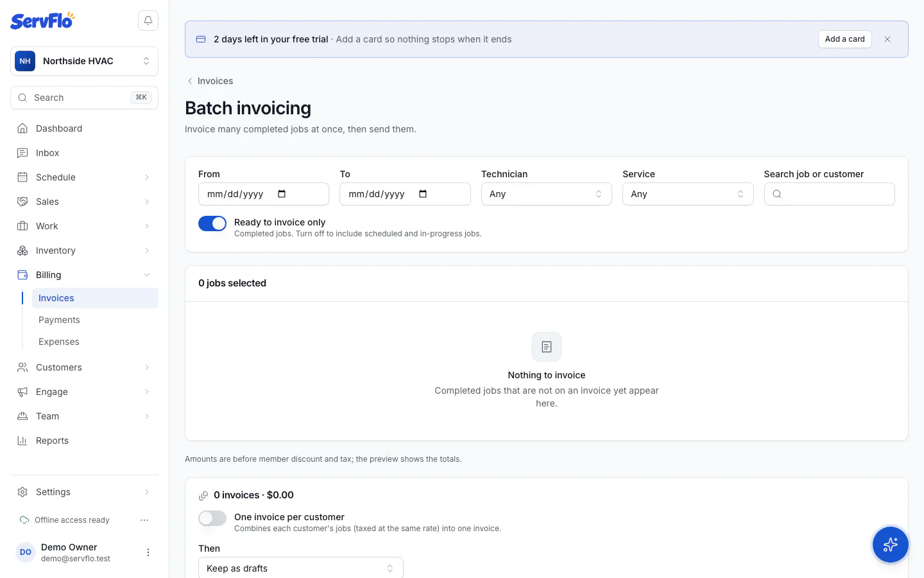Open the Demo Owner account menu dots
This screenshot has height=578, width=924.
(x=148, y=552)
